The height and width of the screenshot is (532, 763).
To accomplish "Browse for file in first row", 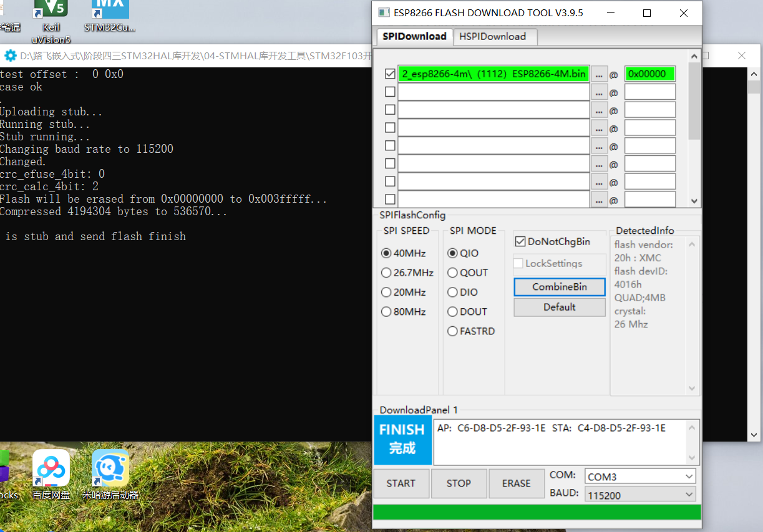I will (599, 74).
